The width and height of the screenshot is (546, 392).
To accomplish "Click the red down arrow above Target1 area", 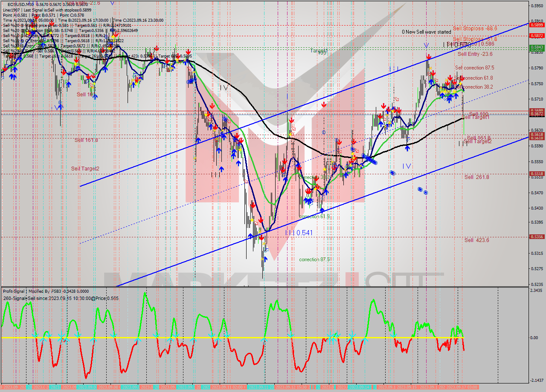I will pos(324,104).
